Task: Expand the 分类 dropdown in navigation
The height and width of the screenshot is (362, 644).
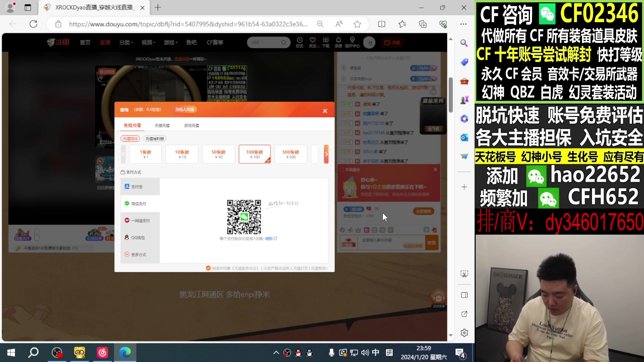Action: coord(126,43)
